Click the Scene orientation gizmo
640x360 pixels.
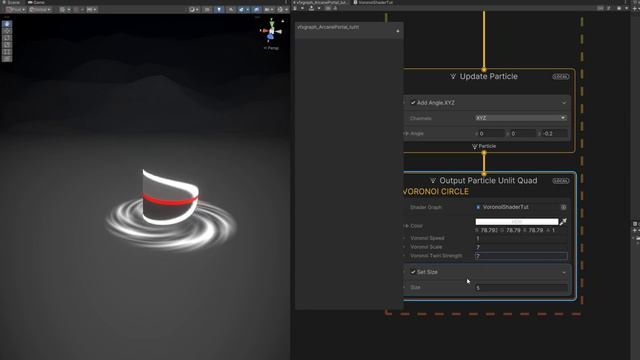271,30
